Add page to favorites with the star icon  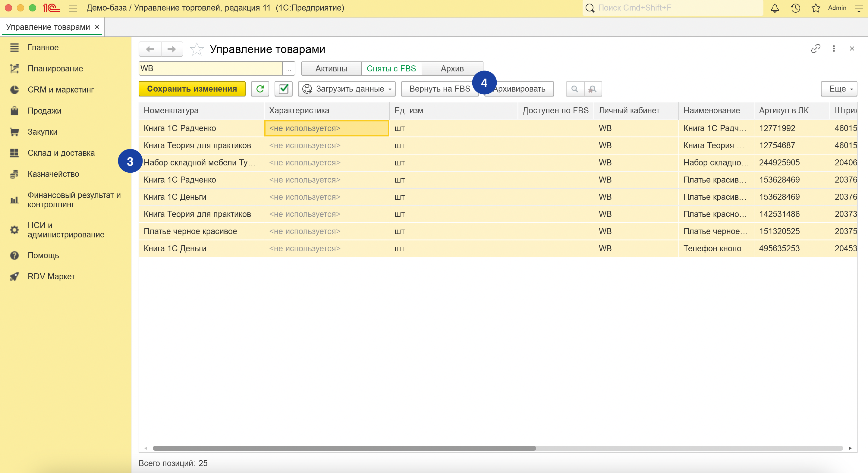pyautogui.click(x=197, y=49)
